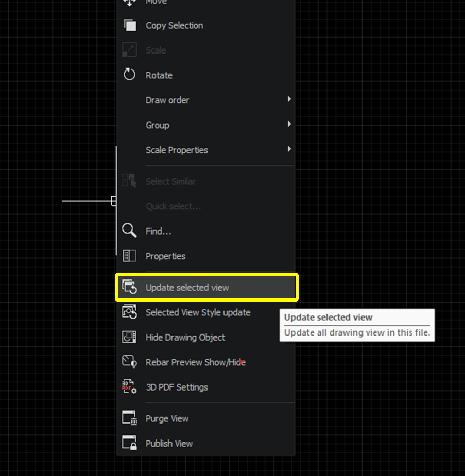Open the Properties palette icon
This screenshot has height=476, width=465.
(129, 256)
